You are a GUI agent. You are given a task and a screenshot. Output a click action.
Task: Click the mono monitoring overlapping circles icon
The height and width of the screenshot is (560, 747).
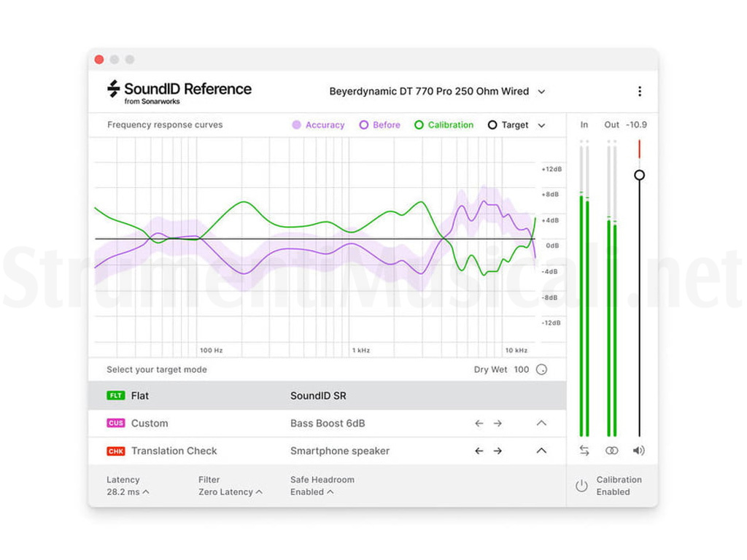click(x=612, y=451)
